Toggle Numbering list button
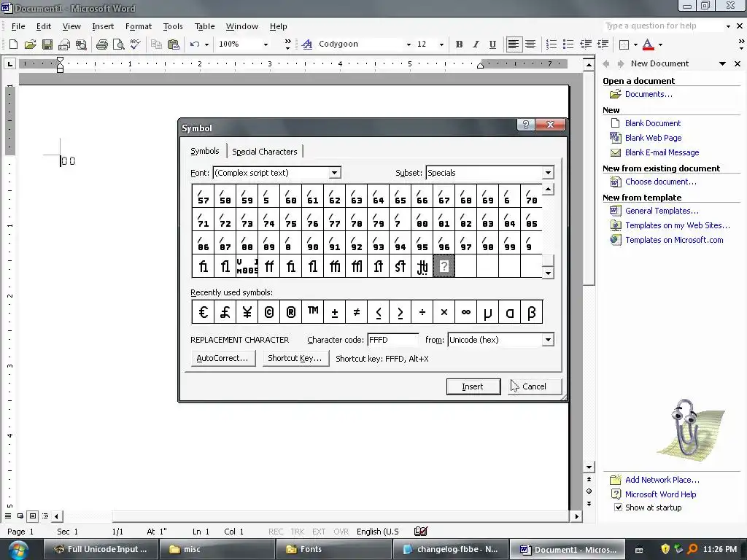 pos(551,44)
